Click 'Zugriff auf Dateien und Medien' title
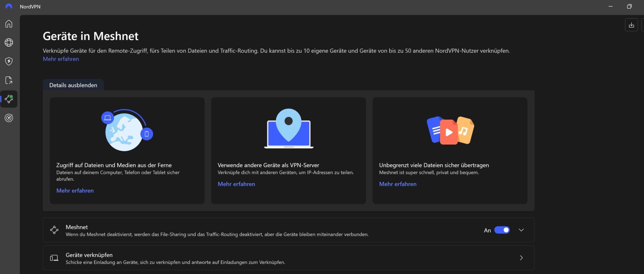644x274 pixels. coord(114,165)
